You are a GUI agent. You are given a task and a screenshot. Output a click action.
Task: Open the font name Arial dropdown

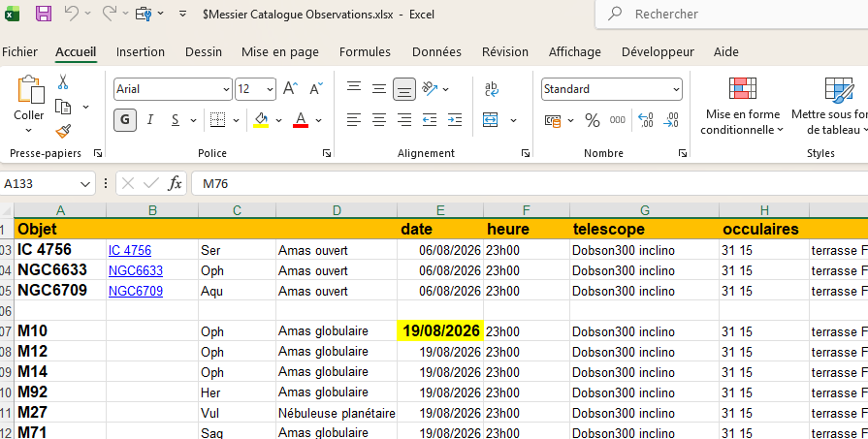(226, 89)
